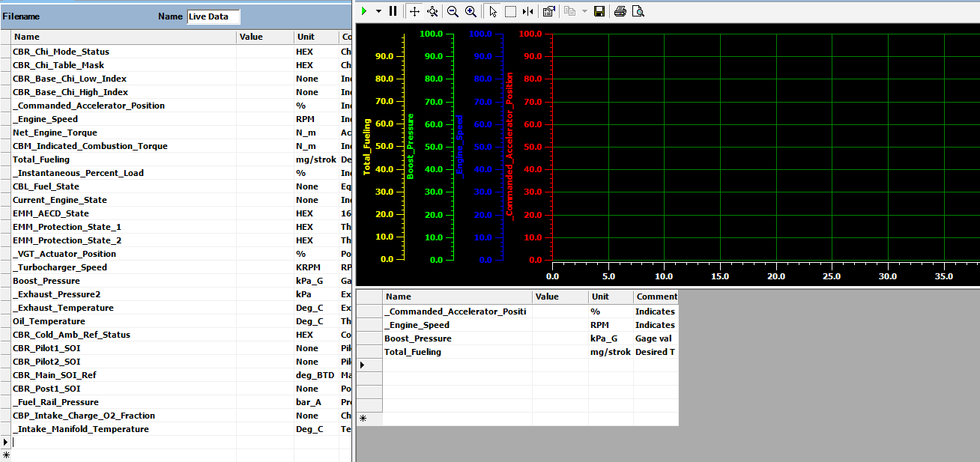
Task: Select _Commanded_Accelerator_Position in left list
Action: coord(88,106)
